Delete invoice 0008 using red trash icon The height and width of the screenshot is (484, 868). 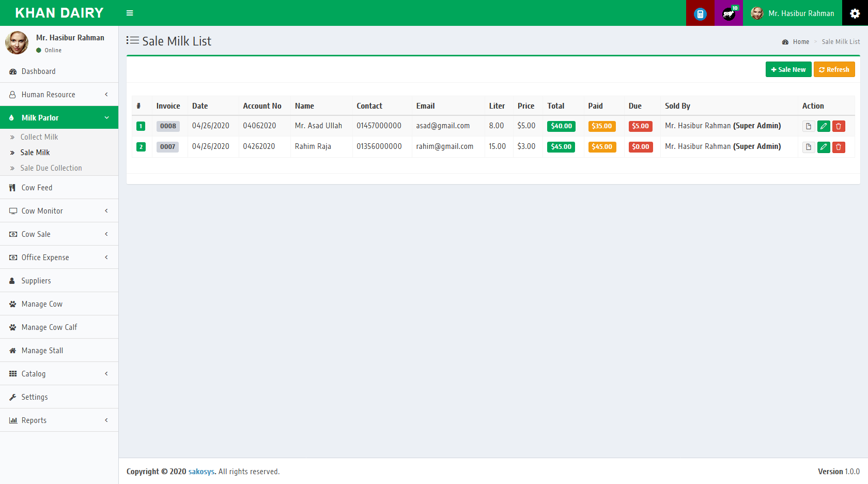(839, 126)
